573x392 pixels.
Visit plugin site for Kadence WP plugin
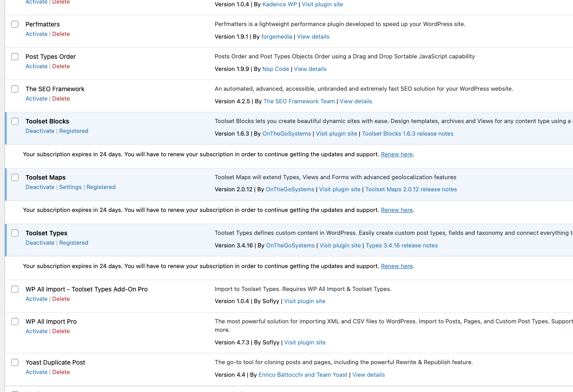(322, 4)
